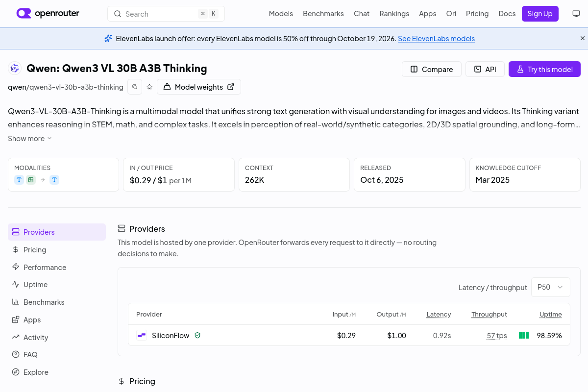Viewport: 588px width, 392px height.
Task: Open Chat in the top navigation
Action: pyautogui.click(x=362, y=14)
